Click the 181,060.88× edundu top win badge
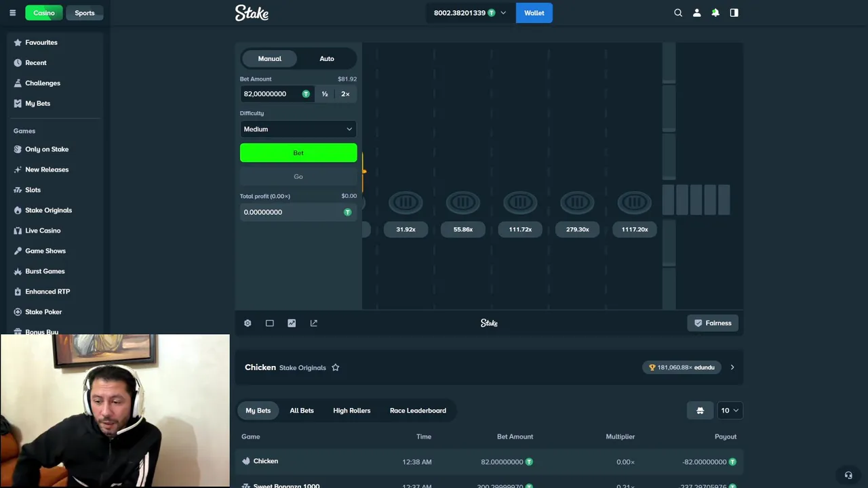The image size is (868, 488). pos(682,367)
